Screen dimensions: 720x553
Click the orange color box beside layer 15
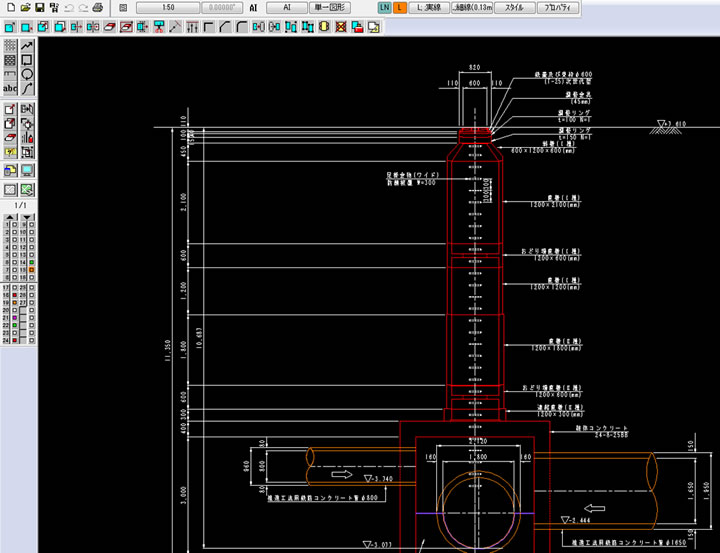[33, 271]
